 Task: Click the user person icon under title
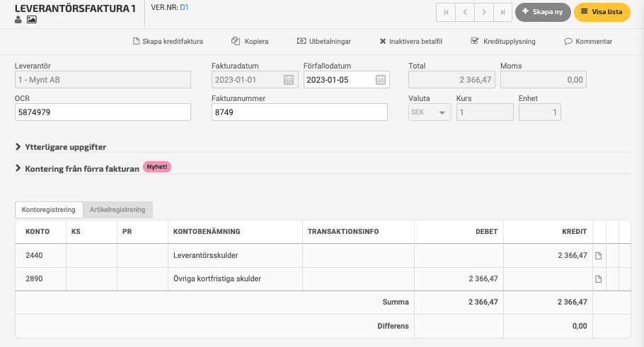(18, 19)
